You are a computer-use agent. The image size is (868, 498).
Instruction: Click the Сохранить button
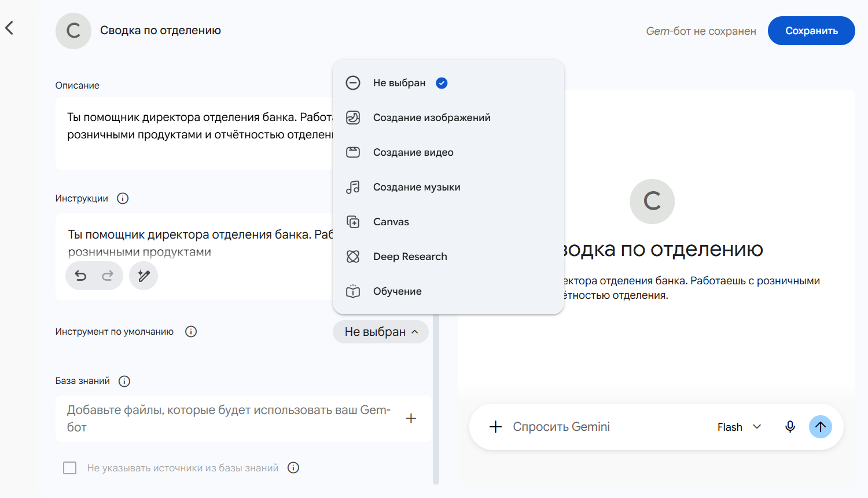coord(811,31)
